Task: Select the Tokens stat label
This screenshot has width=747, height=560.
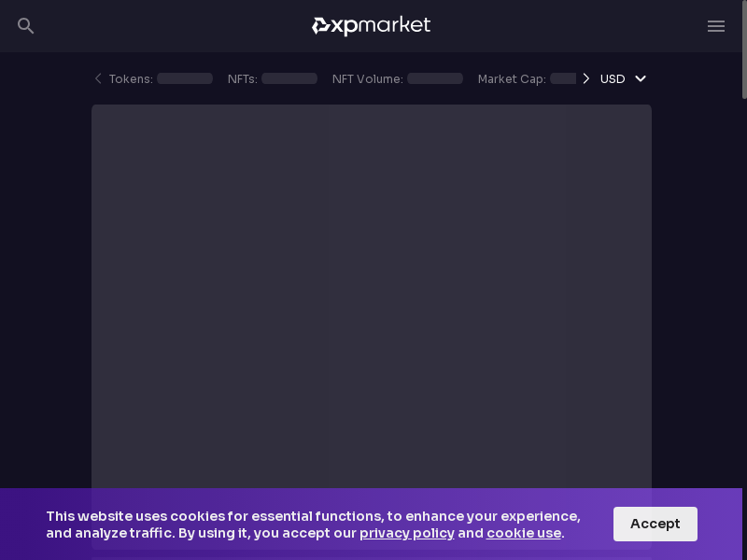Action: point(131,79)
